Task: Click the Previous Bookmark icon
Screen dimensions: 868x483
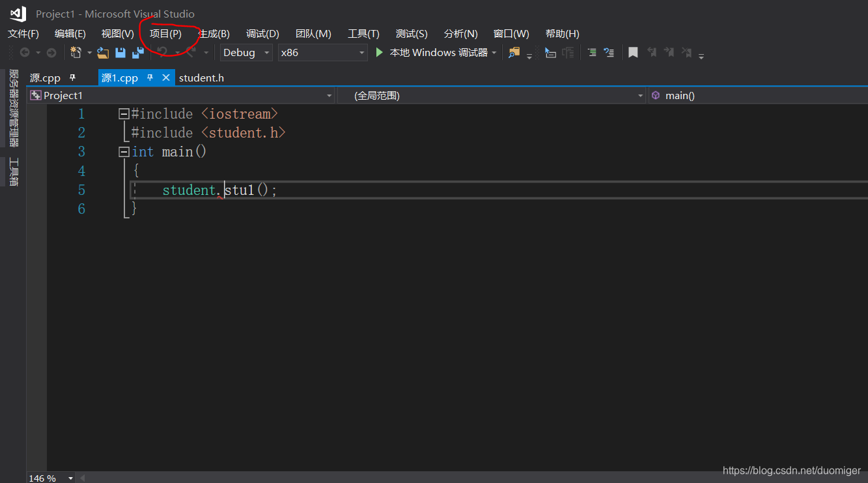Action: [x=651, y=52]
